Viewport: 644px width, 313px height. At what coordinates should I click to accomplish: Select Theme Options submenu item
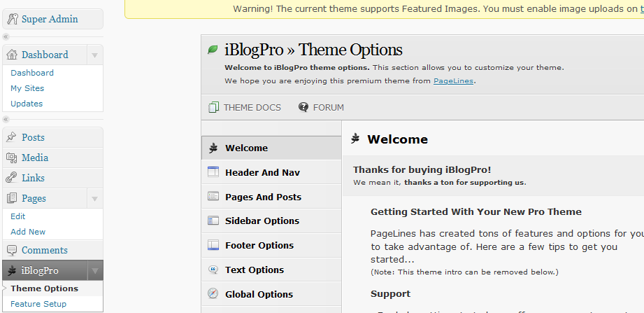coord(44,288)
